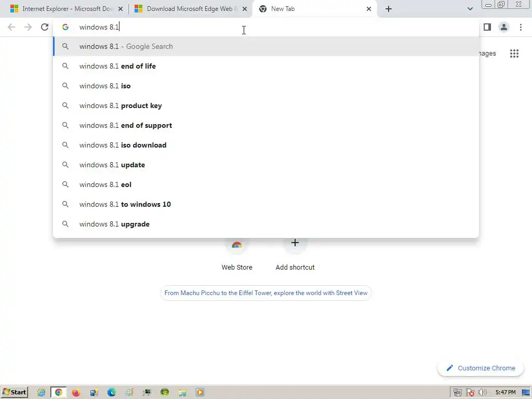
Task: Select suggestion windows 8.1 - Google Search
Action: pyautogui.click(x=266, y=46)
